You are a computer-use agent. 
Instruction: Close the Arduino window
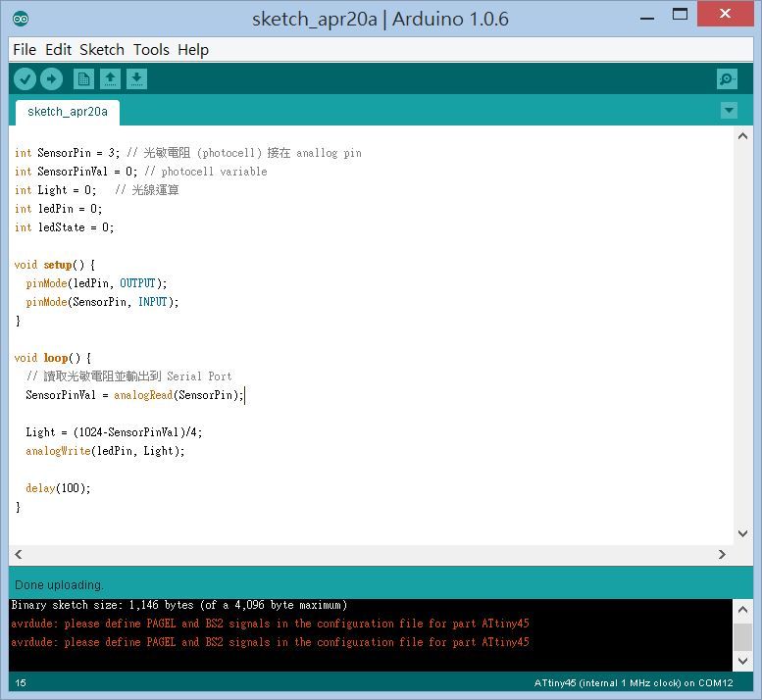(725, 14)
